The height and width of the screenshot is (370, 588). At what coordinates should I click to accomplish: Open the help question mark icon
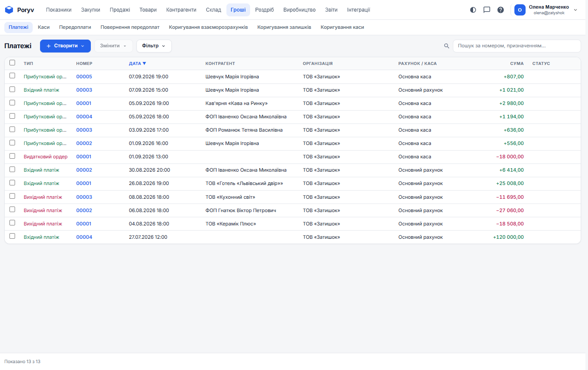[x=501, y=10]
